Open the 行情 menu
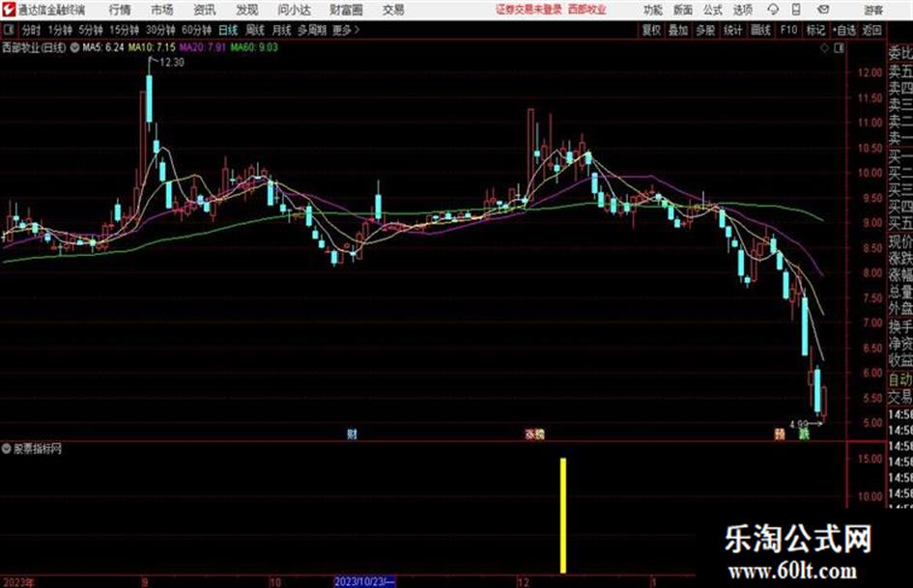913x588 pixels. (120, 10)
